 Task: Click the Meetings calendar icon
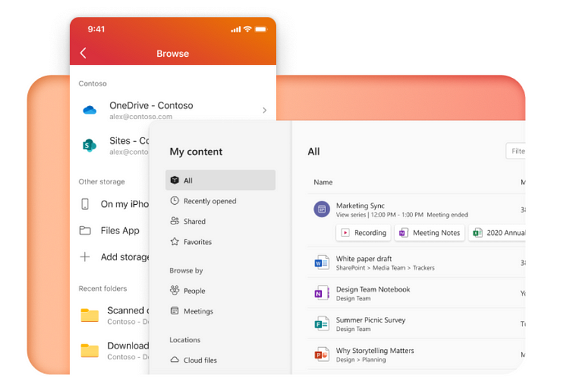coord(175,311)
